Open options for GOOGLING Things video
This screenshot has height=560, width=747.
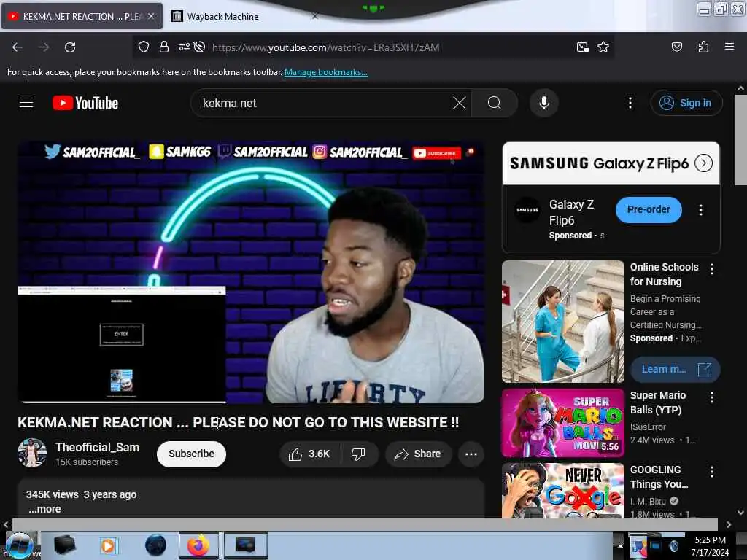click(x=712, y=472)
